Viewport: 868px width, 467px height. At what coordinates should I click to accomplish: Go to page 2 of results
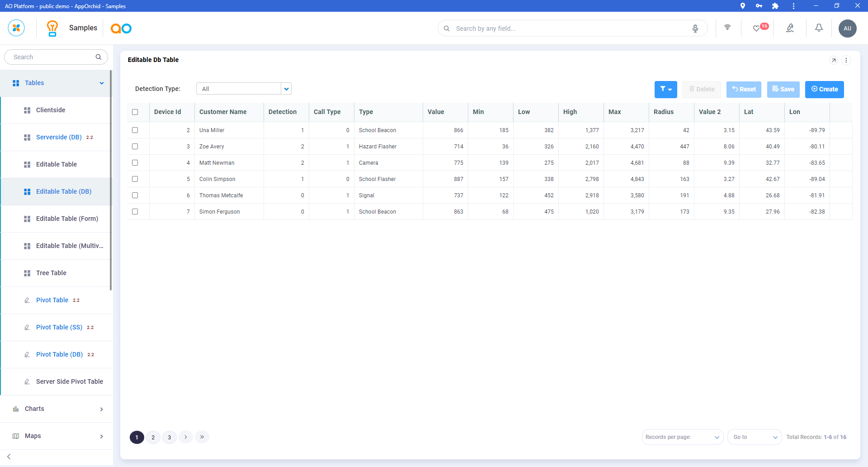pyautogui.click(x=153, y=437)
